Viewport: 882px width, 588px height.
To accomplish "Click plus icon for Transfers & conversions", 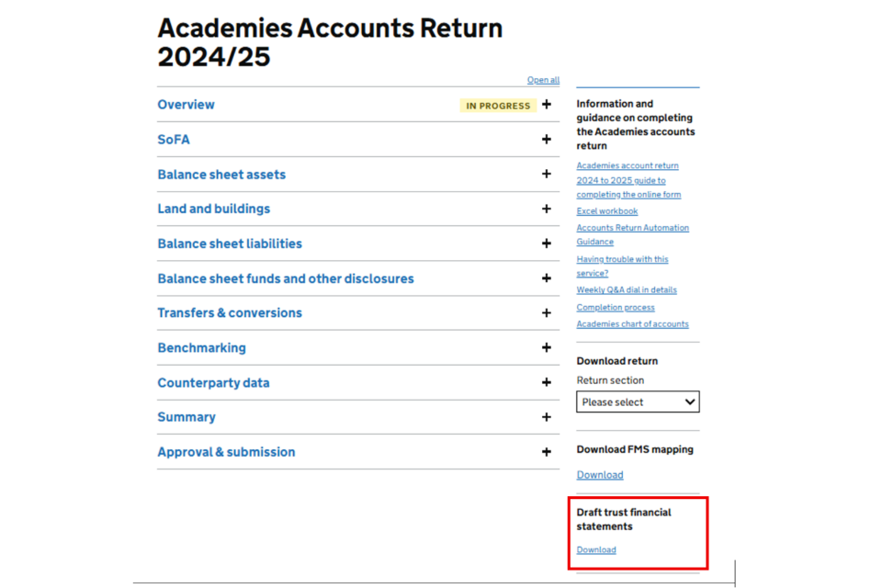I will pyautogui.click(x=547, y=313).
